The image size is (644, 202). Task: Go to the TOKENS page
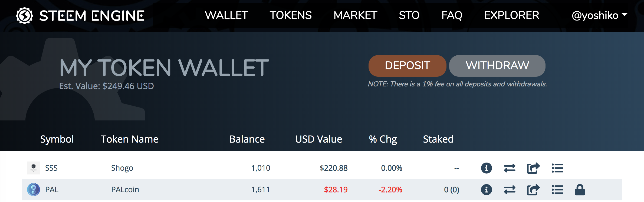click(291, 15)
